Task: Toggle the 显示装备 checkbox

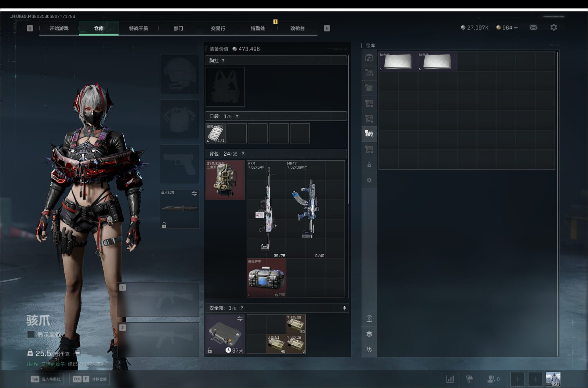Action: [31, 334]
